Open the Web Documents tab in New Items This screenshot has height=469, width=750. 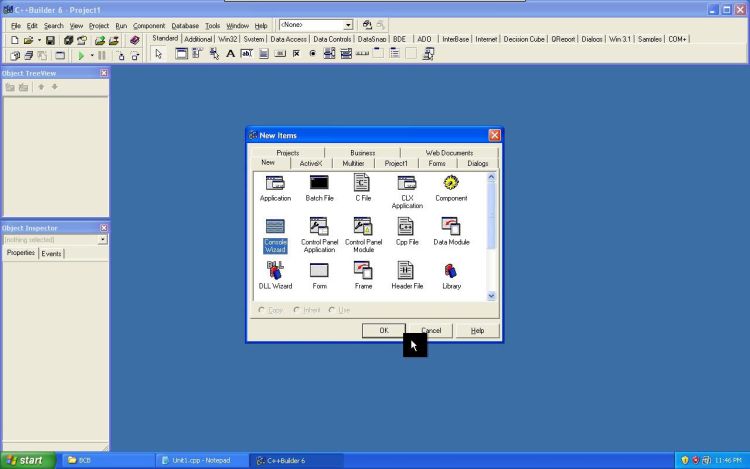[x=449, y=153]
